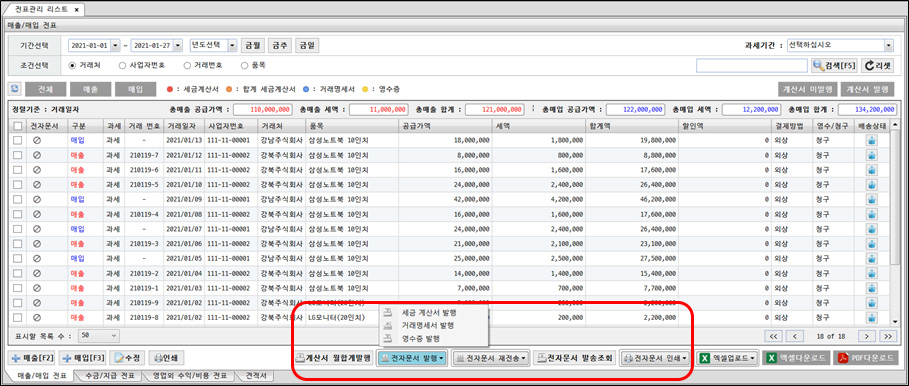Image resolution: width=909 pixels, height=386 pixels.
Task: Click the refresh icon beside the 전체 button
Action: point(14,89)
